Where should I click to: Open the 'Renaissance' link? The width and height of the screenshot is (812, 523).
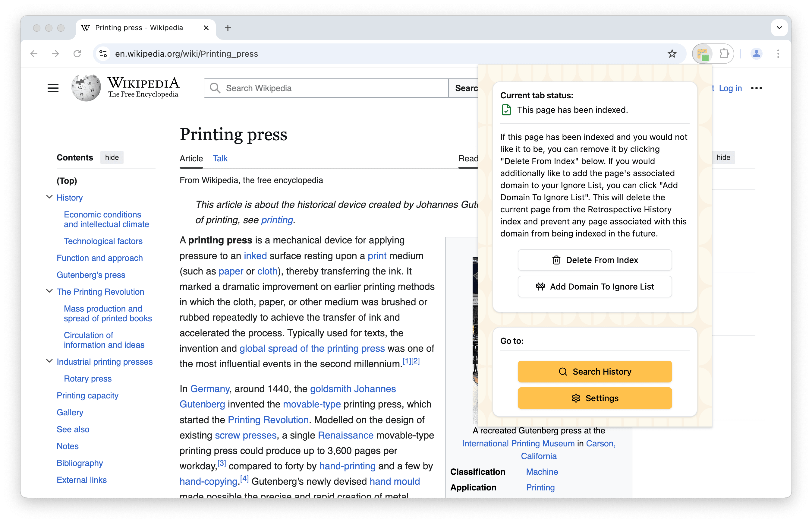(345, 435)
